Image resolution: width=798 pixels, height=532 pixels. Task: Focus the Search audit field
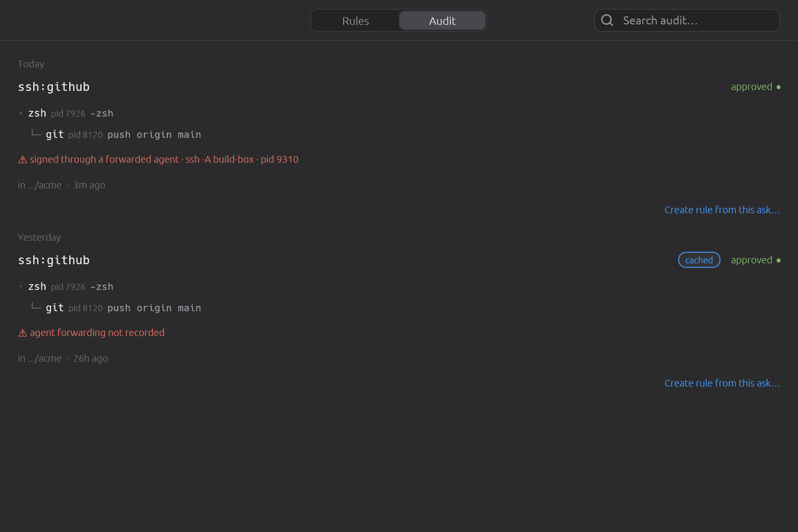[x=687, y=20]
